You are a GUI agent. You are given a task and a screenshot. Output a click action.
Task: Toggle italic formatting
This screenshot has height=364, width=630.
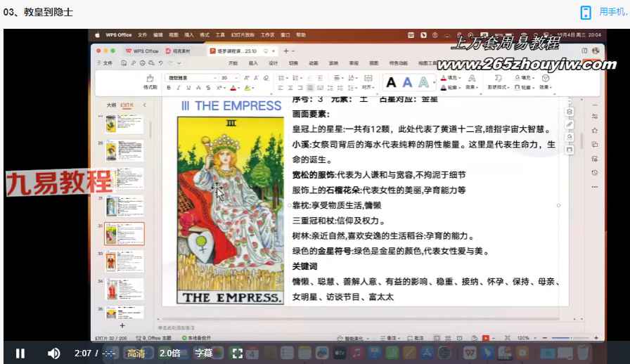(x=179, y=88)
